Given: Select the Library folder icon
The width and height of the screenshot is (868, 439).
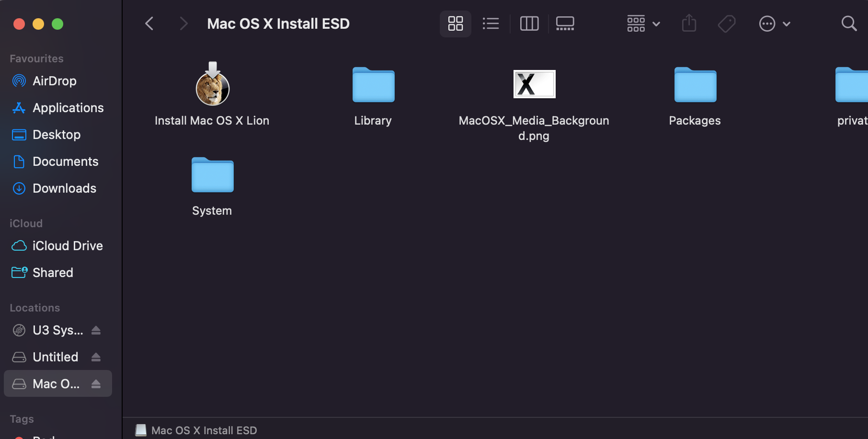Looking at the screenshot, I should coord(374,84).
